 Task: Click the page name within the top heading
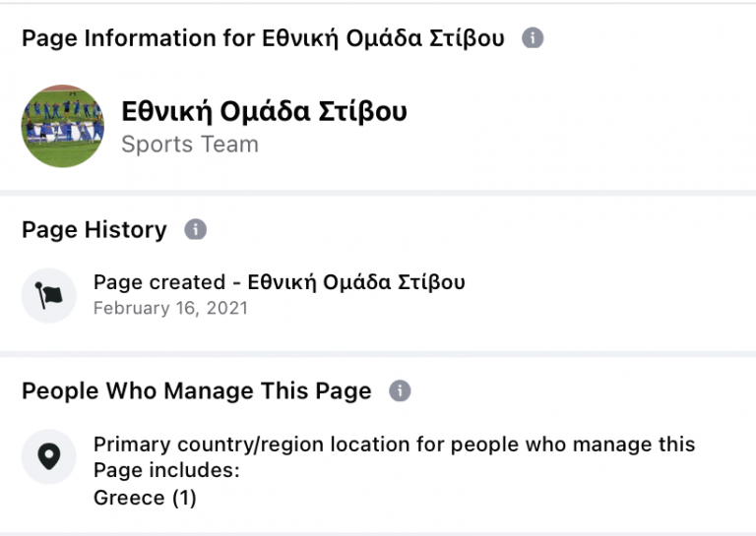point(383,38)
